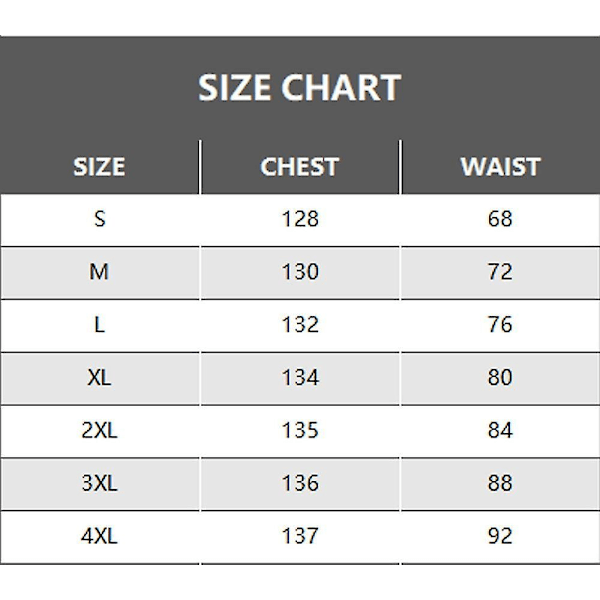Select waist value 68
Screen dimensions: 600x600
tap(500, 219)
